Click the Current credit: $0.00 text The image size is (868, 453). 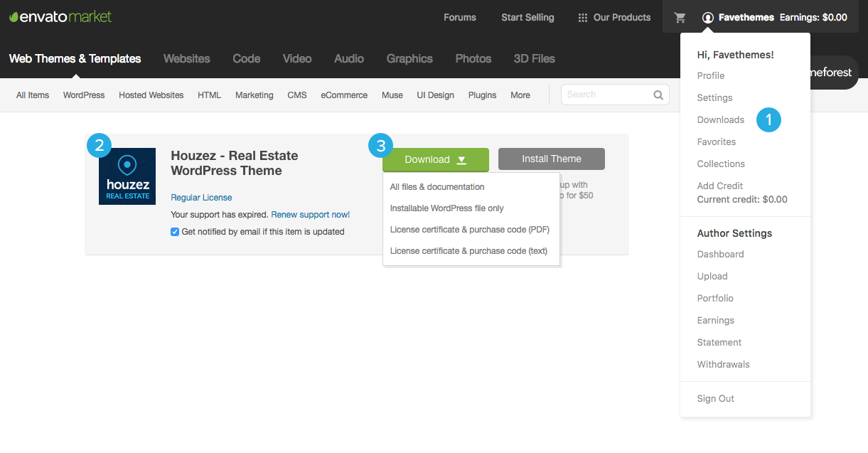pos(742,200)
